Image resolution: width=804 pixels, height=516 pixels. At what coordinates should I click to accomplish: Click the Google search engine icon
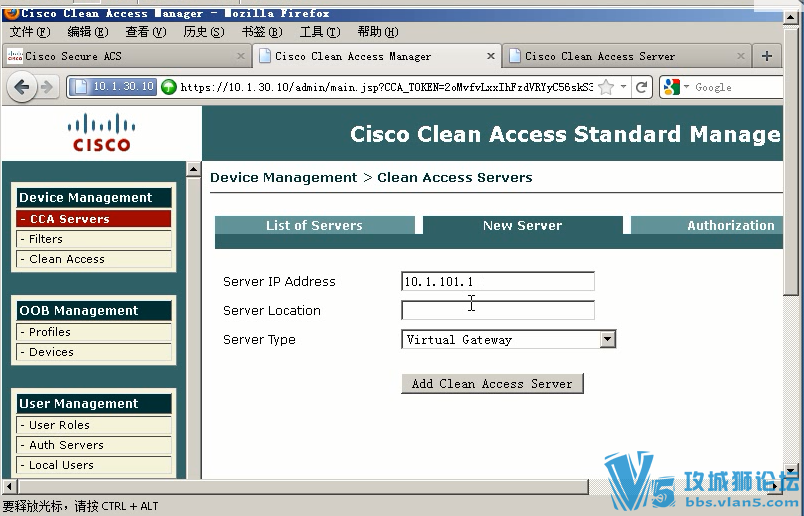click(671, 87)
